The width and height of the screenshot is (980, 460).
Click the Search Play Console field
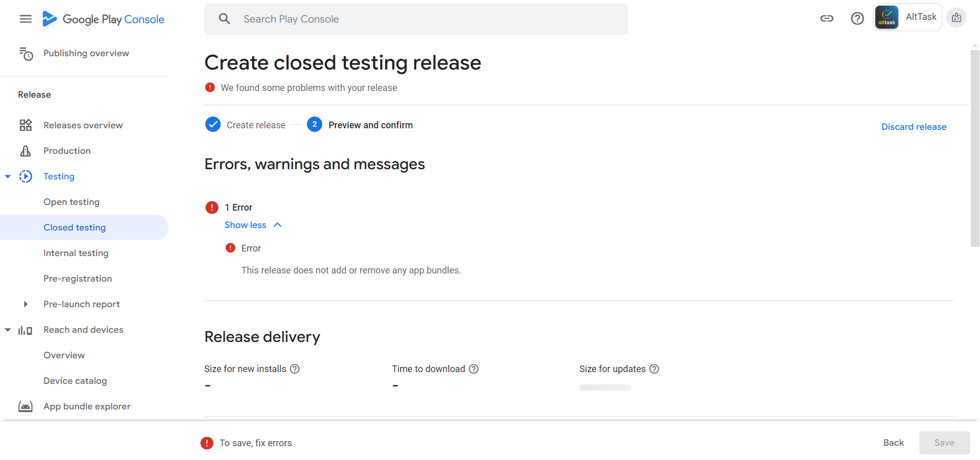click(x=416, y=19)
